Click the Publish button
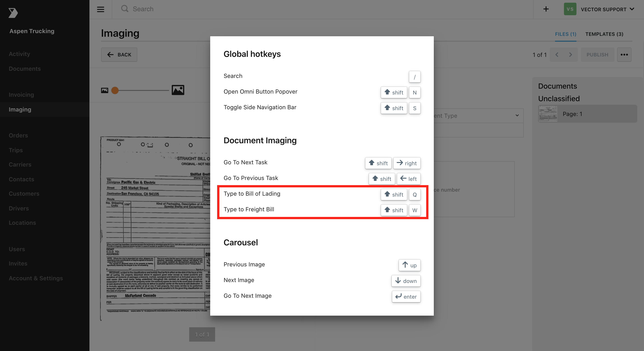The image size is (644, 351). (597, 55)
